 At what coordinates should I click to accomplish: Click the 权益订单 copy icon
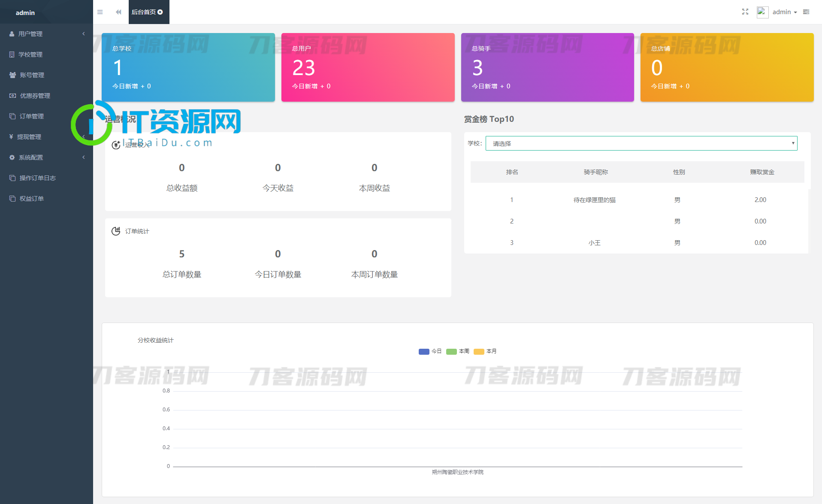12,199
